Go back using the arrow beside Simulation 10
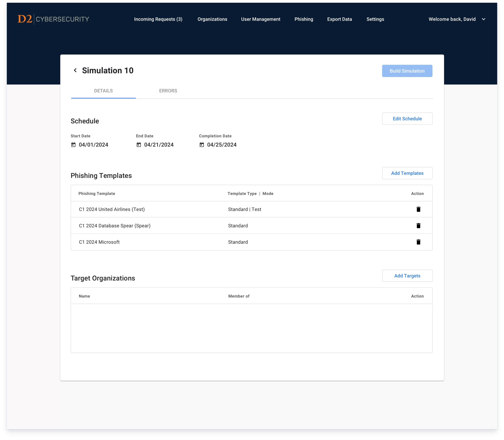 coord(75,71)
